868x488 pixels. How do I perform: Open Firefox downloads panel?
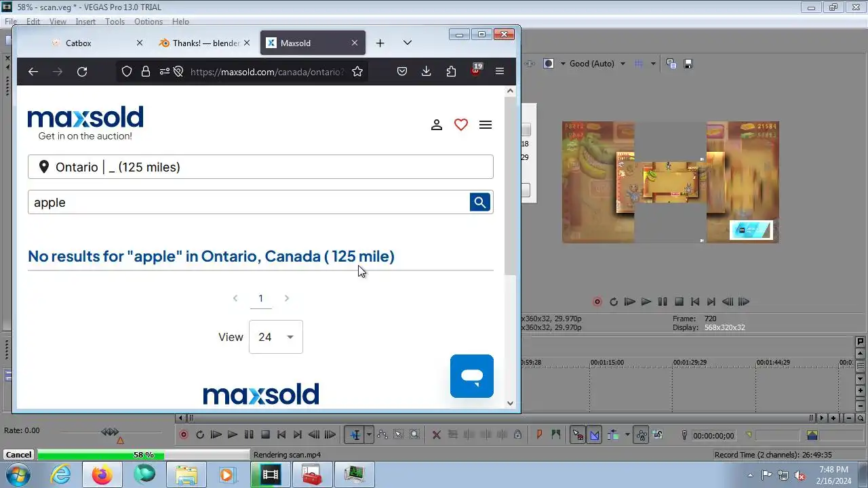coord(427,71)
